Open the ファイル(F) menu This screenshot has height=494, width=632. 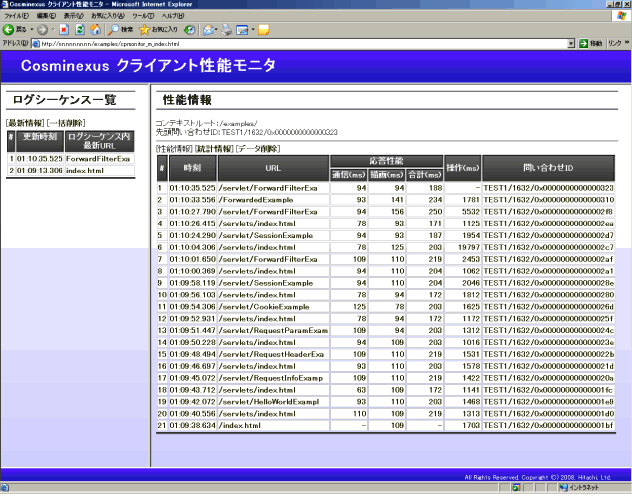(16, 17)
